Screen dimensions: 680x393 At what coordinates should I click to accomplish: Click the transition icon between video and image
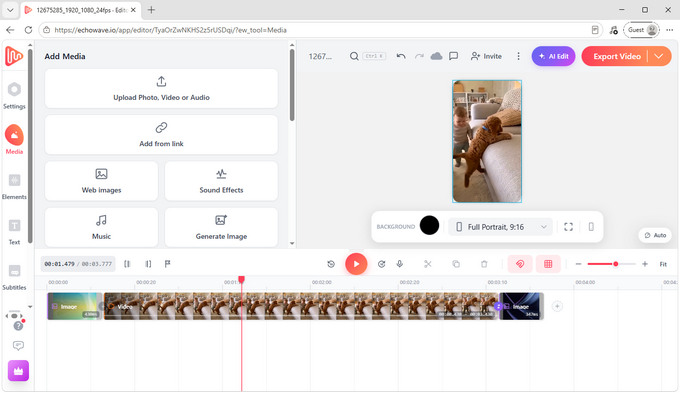pos(498,306)
